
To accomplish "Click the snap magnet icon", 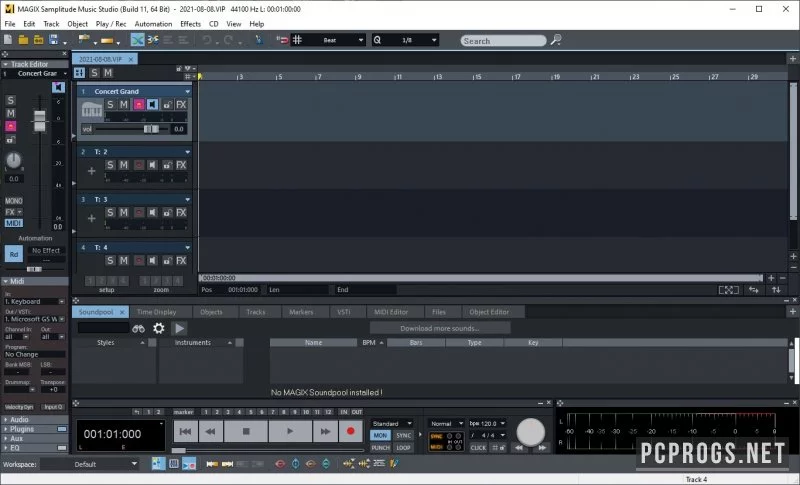I will (x=282, y=39).
